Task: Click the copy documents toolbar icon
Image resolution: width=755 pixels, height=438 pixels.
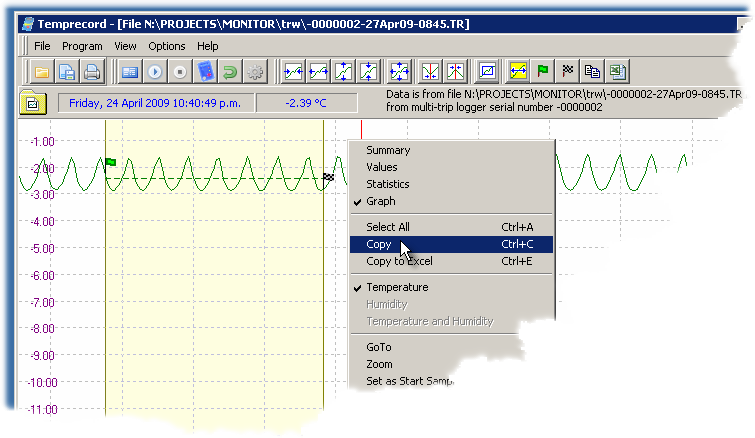Action: (x=592, y=72)
